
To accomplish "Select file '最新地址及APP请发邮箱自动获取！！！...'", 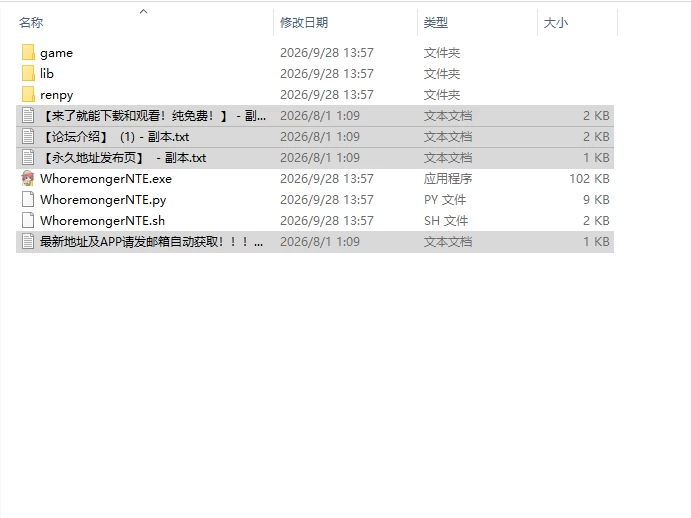I will click(x=152, y=242).
